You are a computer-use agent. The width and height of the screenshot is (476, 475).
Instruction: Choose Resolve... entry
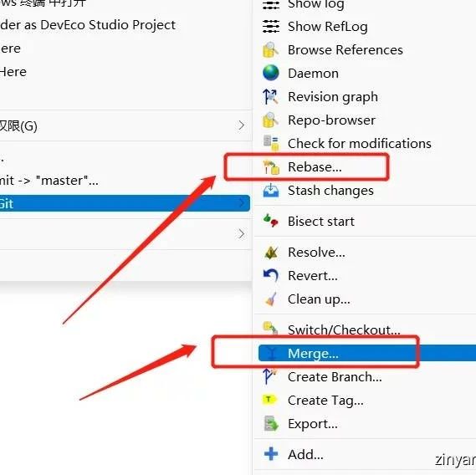316,253
